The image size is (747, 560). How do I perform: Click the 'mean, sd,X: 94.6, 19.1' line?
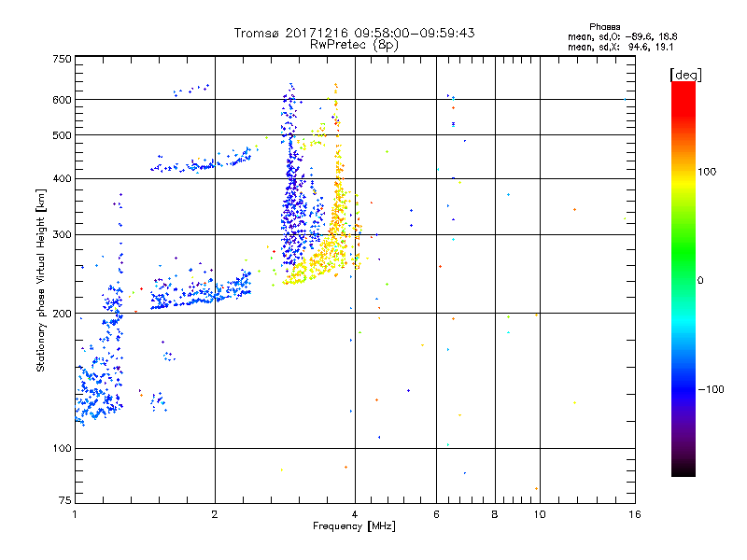pyautogui.click(x=620, y=47)
